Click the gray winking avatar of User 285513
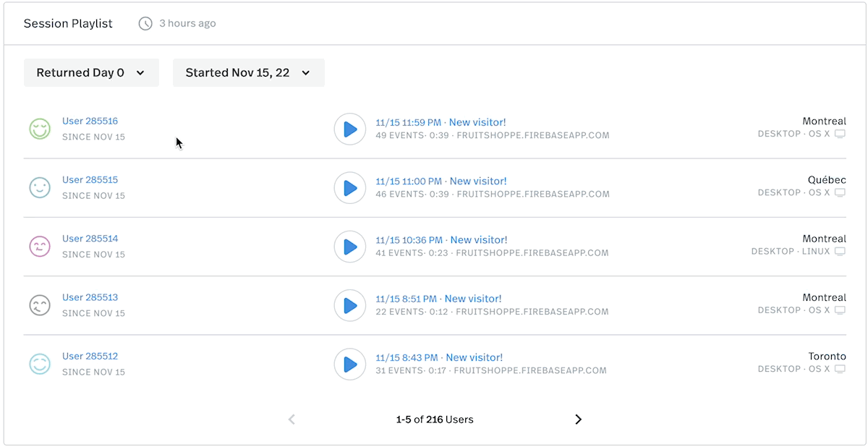868x447 pixels. (x=40, y=305)
